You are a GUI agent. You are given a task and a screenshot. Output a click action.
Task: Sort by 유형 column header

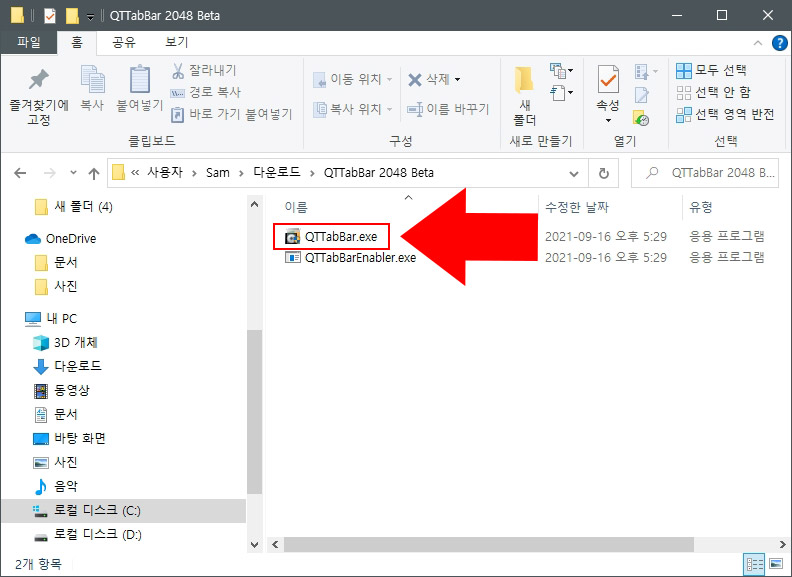click(701, 207)
